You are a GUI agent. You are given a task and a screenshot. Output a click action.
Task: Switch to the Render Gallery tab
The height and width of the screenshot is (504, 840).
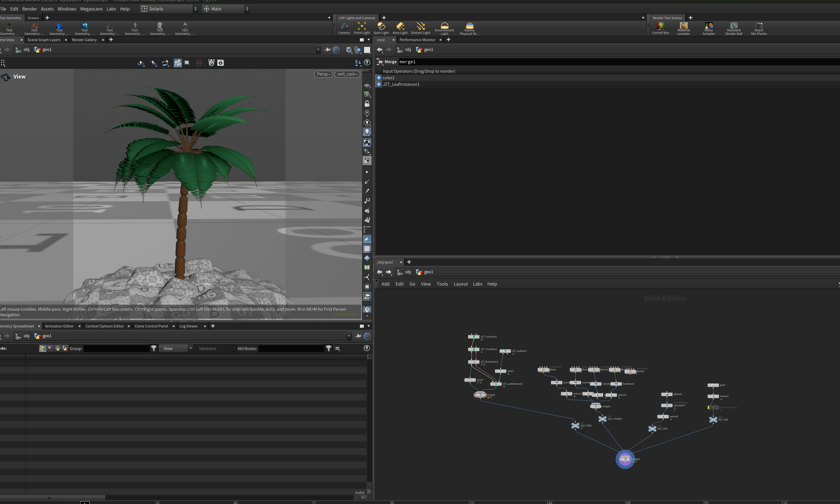point(84,40)
